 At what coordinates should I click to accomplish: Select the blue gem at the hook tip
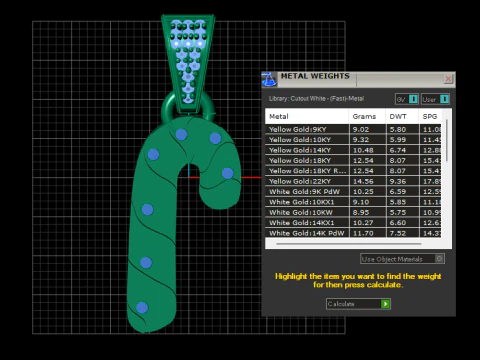coord(228,173)
